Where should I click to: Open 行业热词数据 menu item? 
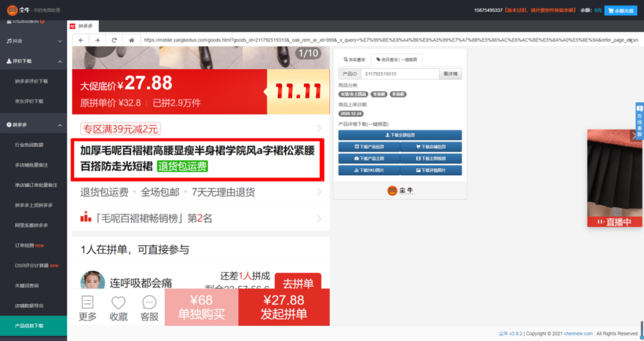(29, 145)
